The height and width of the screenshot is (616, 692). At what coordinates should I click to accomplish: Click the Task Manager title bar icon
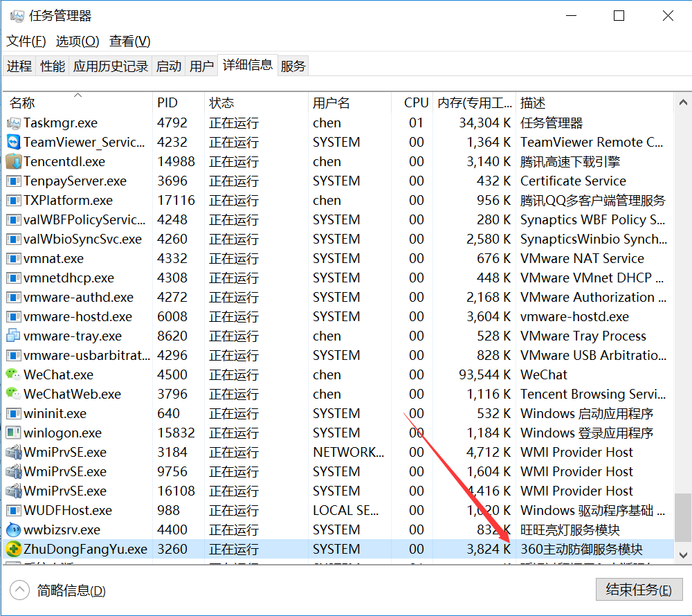[17, 17]
